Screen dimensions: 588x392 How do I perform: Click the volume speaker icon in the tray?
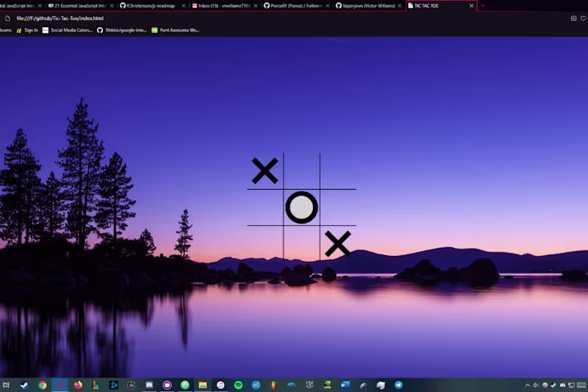(536, 385)
